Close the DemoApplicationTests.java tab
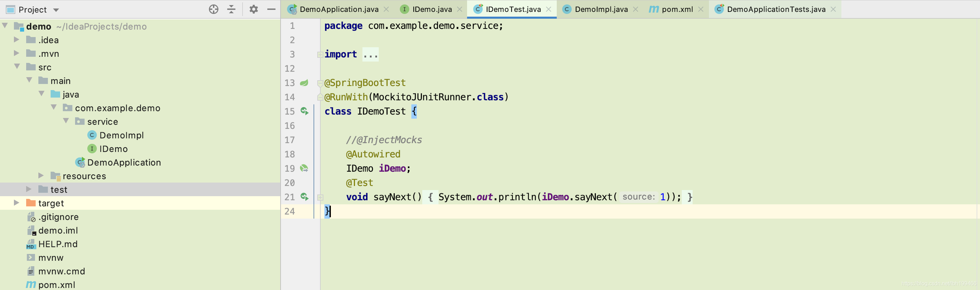The width and height of the screenshot is (980, 290). [x=833, y=9]
